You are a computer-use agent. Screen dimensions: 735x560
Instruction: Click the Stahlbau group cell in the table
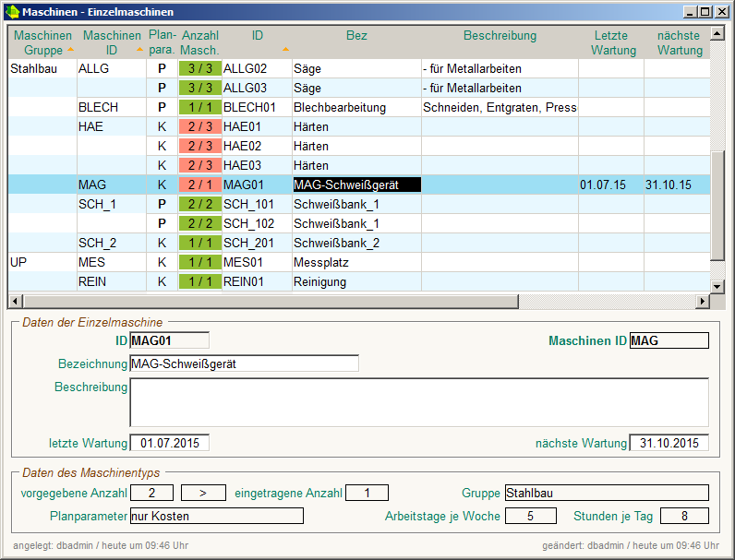point(42,68)
